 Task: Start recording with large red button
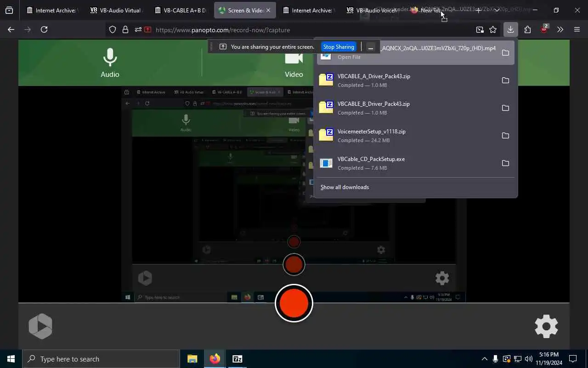tap(294, 303)
